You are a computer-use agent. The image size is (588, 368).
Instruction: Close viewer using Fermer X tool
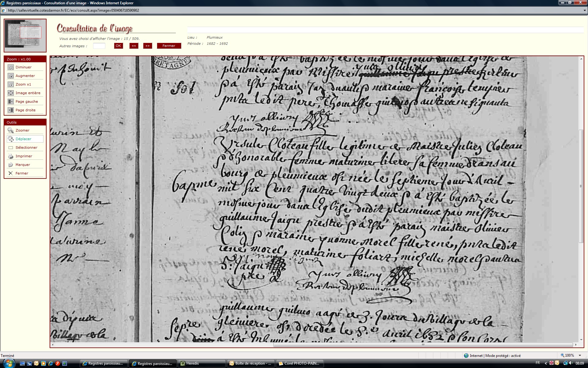pos(11,173)
